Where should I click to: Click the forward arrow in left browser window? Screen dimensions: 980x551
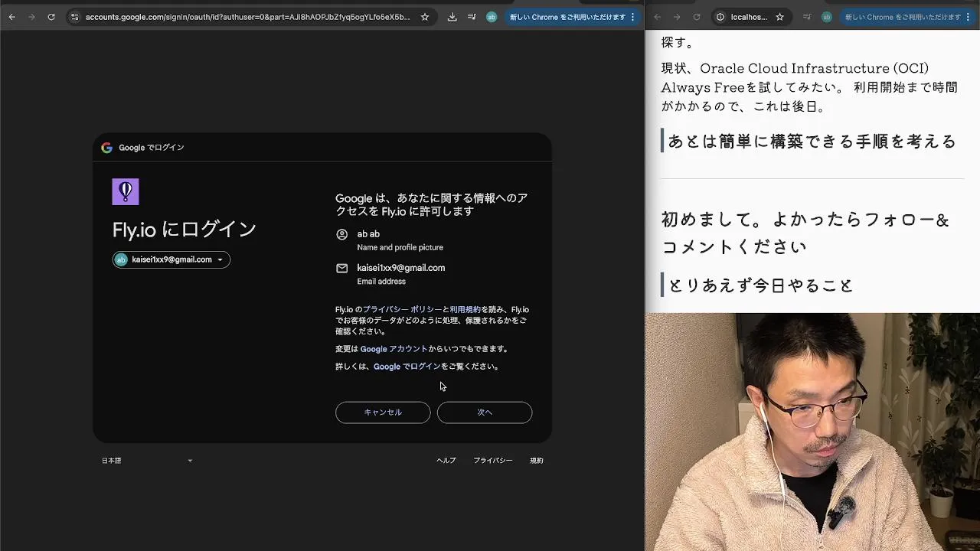point(31,17)
